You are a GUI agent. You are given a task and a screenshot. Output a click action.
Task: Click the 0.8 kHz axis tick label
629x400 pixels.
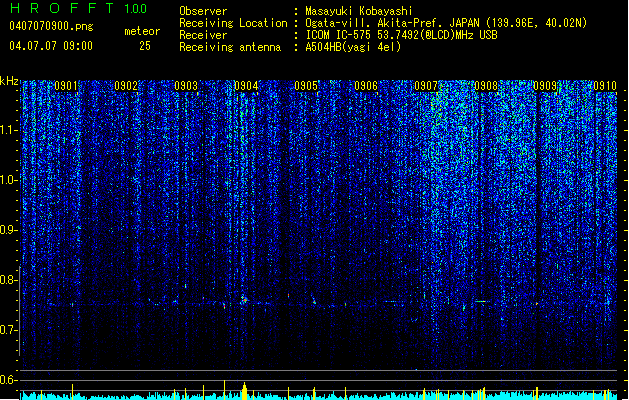(9, 280)
